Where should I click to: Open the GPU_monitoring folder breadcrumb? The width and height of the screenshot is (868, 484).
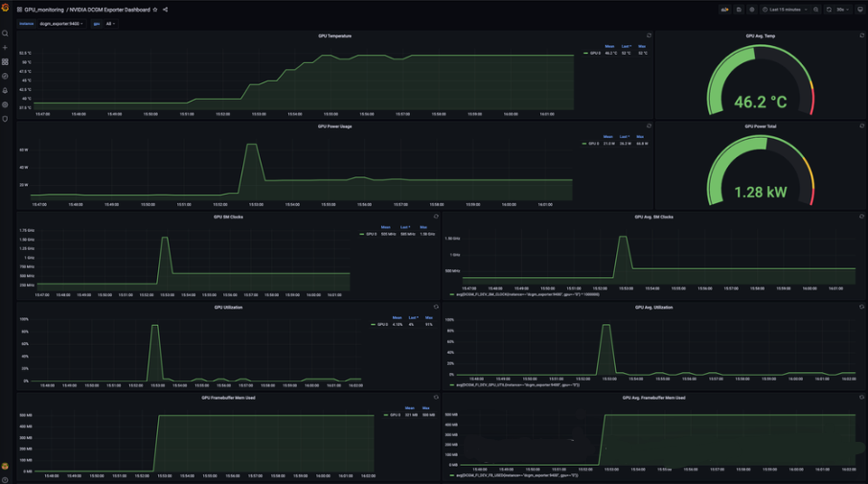click(x=44, y=10)
